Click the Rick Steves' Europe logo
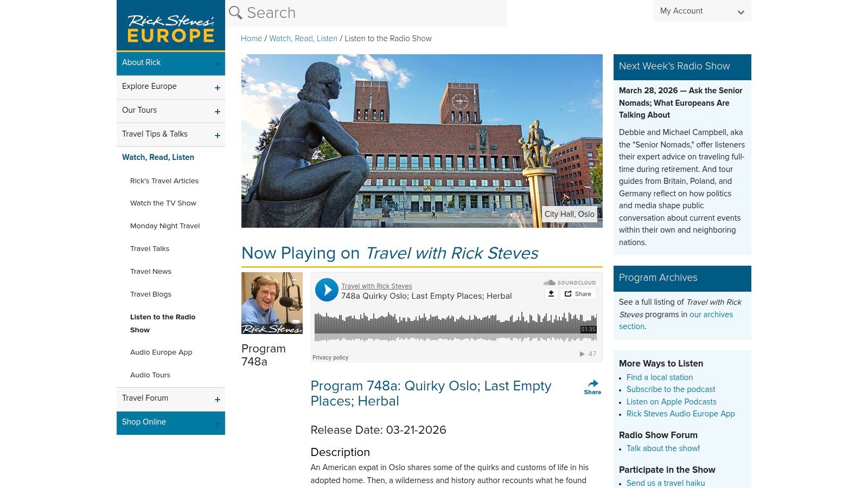The image size is (868, 488). (170, 25)
